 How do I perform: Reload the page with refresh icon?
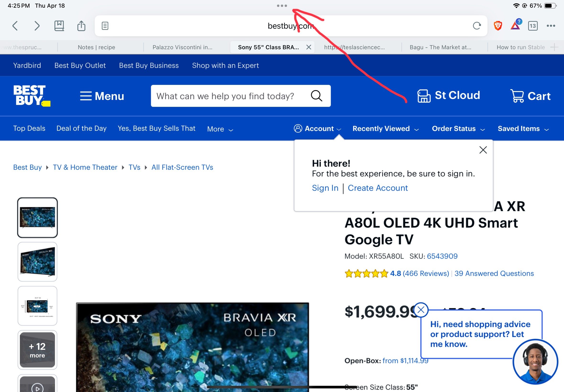477,26
